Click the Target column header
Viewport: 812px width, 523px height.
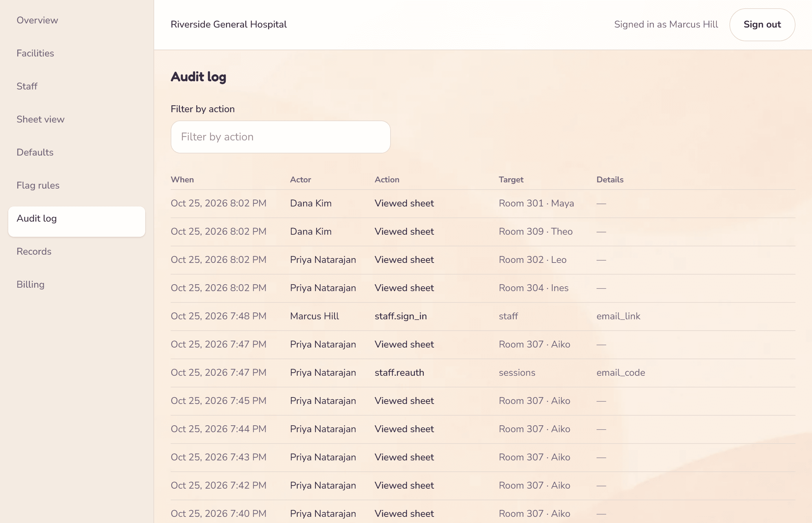tap(511, 180)
